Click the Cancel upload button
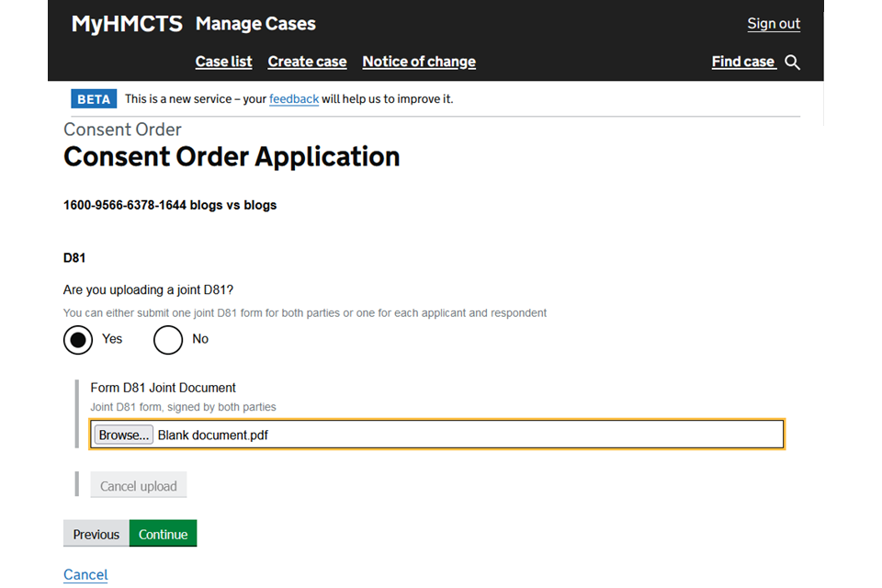 pos(139,486)
